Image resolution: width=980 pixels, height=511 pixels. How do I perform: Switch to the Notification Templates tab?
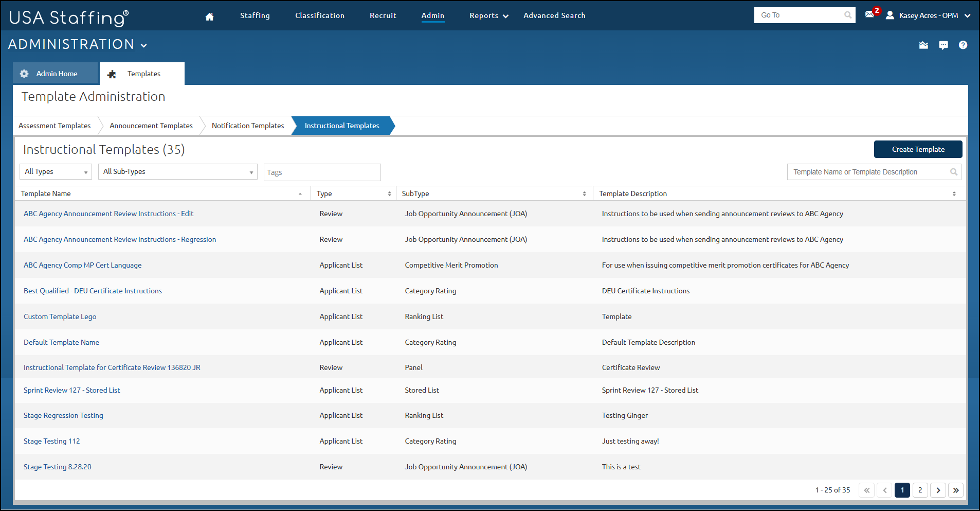tap(248, 126)
